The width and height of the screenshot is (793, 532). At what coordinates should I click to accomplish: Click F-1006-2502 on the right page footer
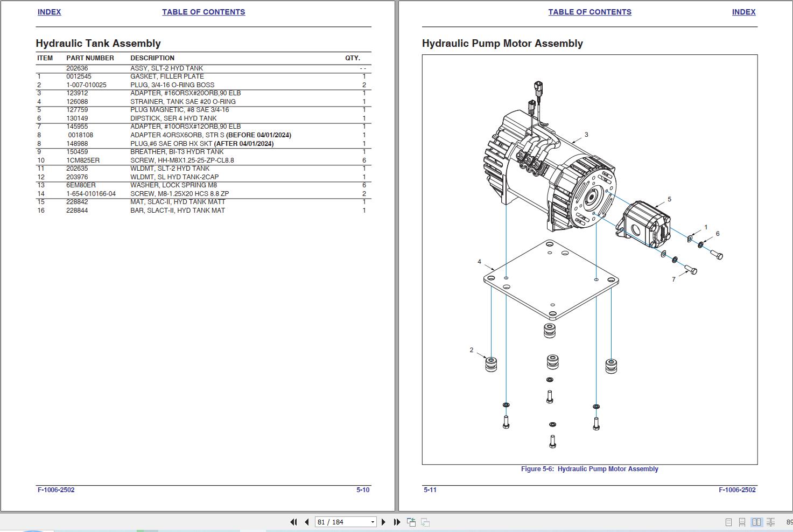[737, 490]
